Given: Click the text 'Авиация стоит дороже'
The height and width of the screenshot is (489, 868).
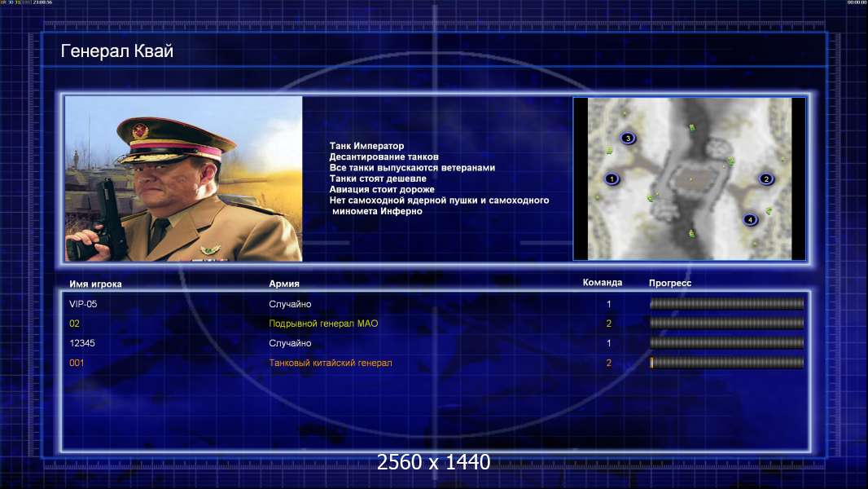Looking at the screenshot, I should click(x=381, y=189).
